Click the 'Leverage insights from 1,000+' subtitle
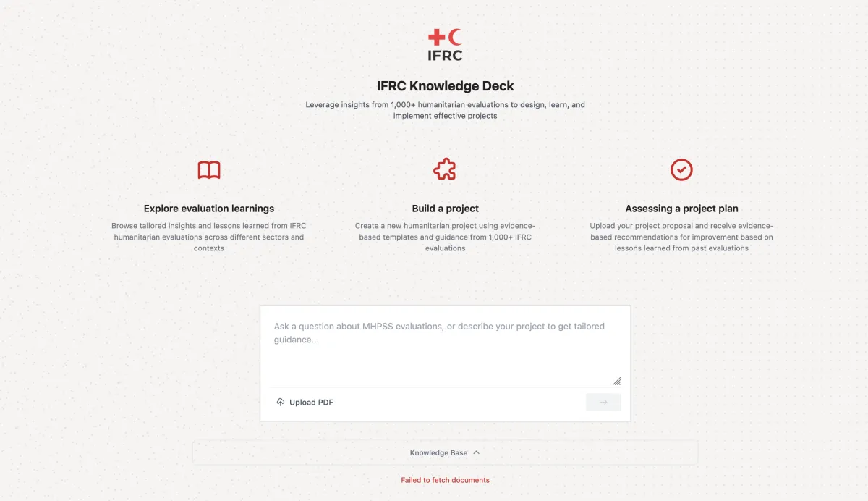Screen dimensions: 868x501 pos(445,110)
